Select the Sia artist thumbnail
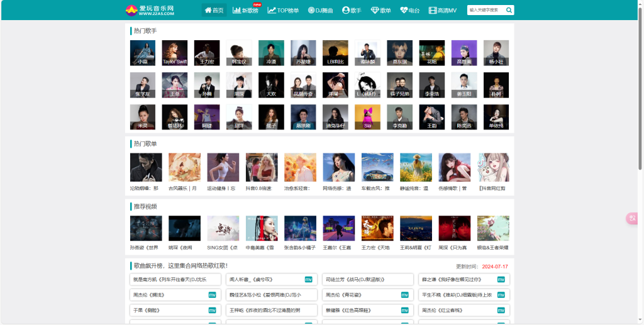The image size is (644, 325). (x=367, y=117)
